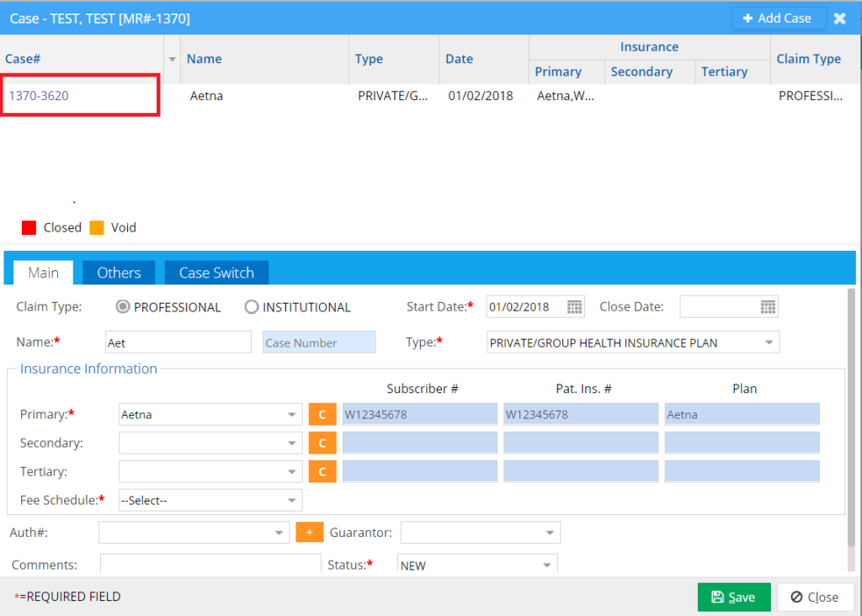Switch to the Case Switch tab
Image resolution: width=862 pixels, height=616 pixels.
click(x=216, y=273)
